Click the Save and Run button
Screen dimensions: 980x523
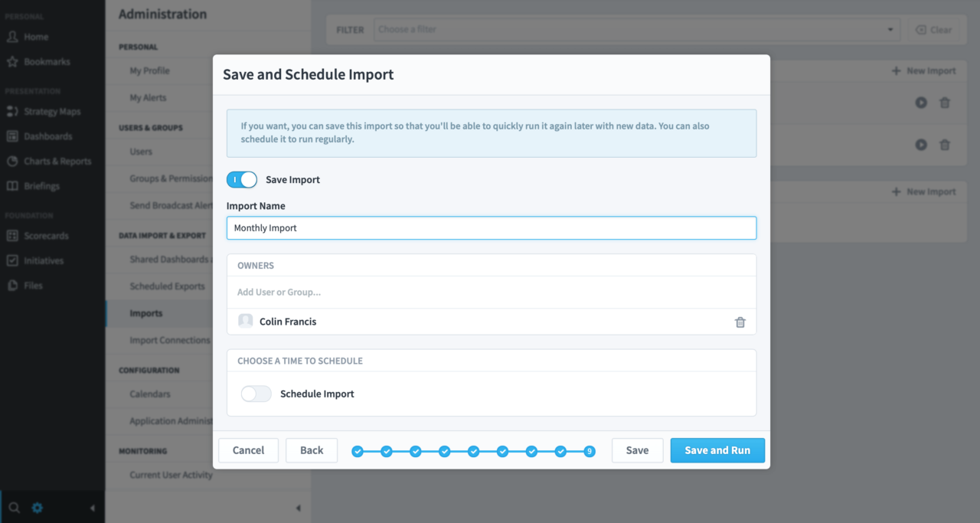pos(717,450)
